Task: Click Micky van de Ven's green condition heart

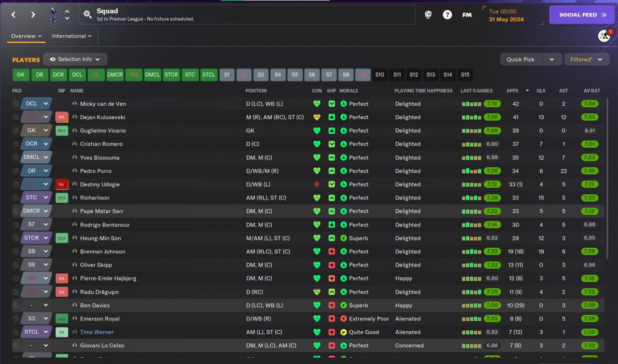Action: [x=317, y=104]
